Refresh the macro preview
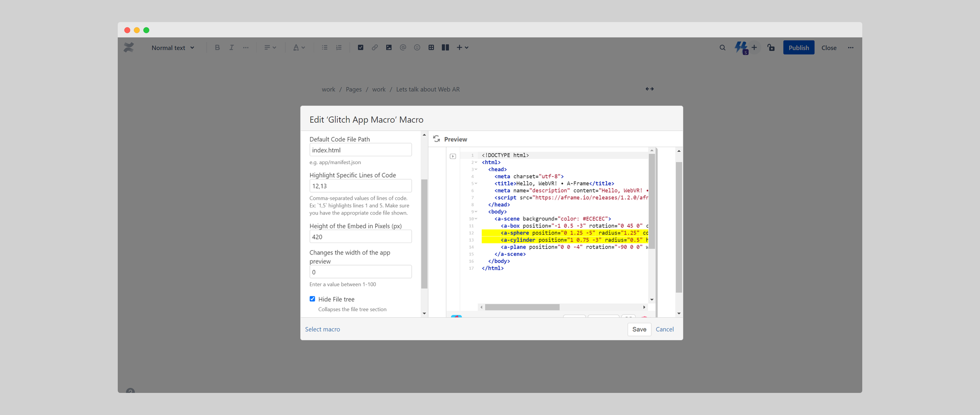This screenshot has width=980, height=415. (x=437, y=139)
